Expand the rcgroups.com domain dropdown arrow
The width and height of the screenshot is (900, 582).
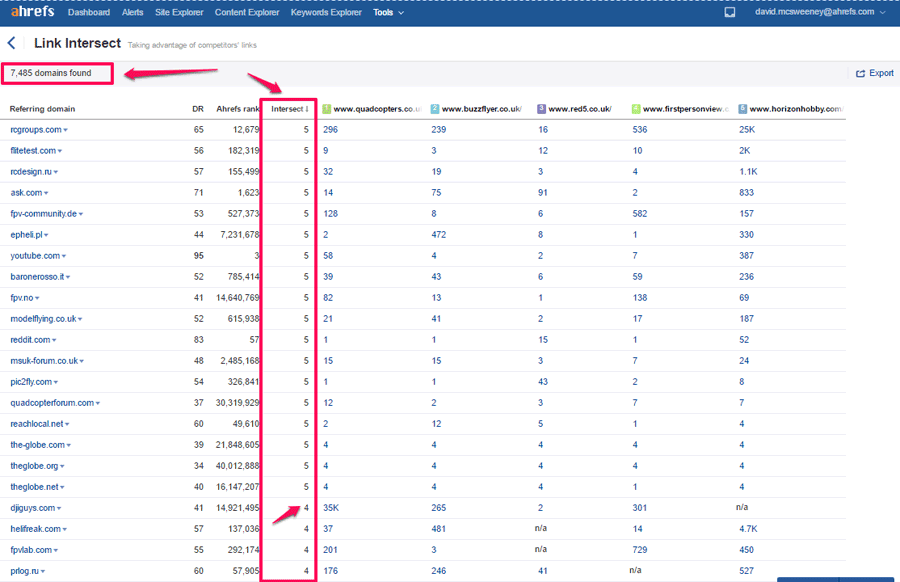pyautogui.click(x=65, y=130)
